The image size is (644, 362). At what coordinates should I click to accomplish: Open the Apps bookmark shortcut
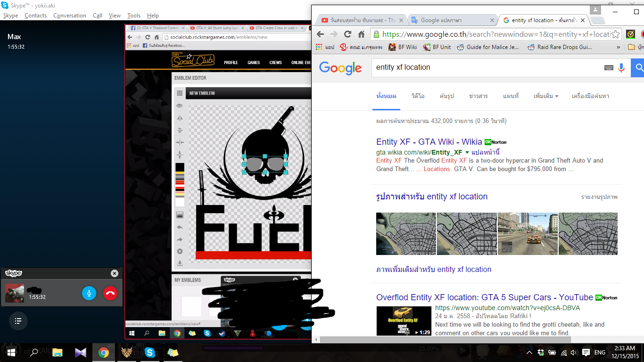[x=325, y=47]
